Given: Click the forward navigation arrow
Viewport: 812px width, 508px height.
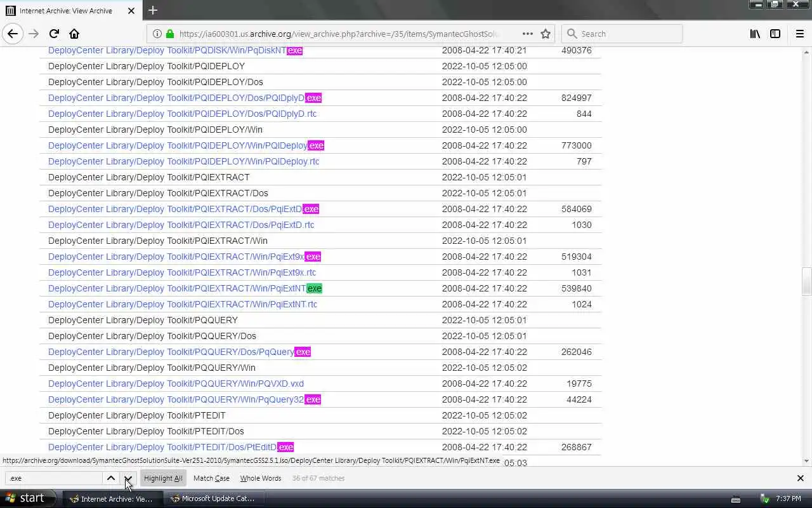Looking at the screenshot, I should [x=34, y=34].
